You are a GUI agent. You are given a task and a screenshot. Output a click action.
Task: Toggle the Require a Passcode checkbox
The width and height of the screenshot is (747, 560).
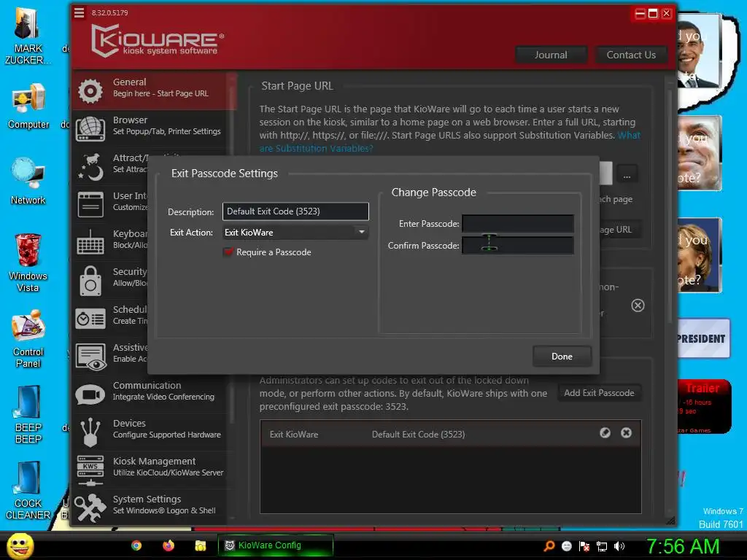(x=228, y=252)
